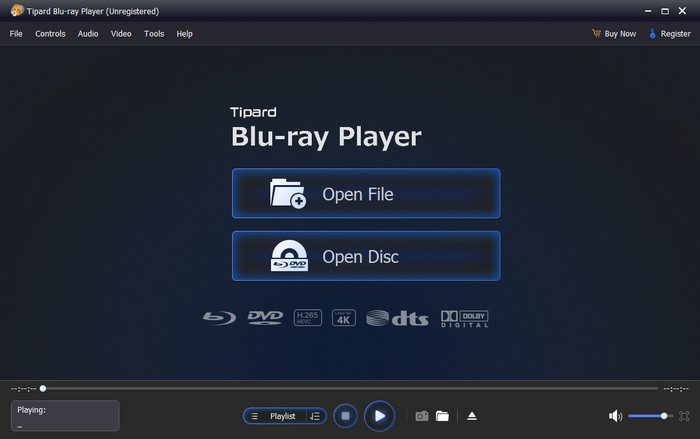Expand the Audio menu

click(88, 34)
